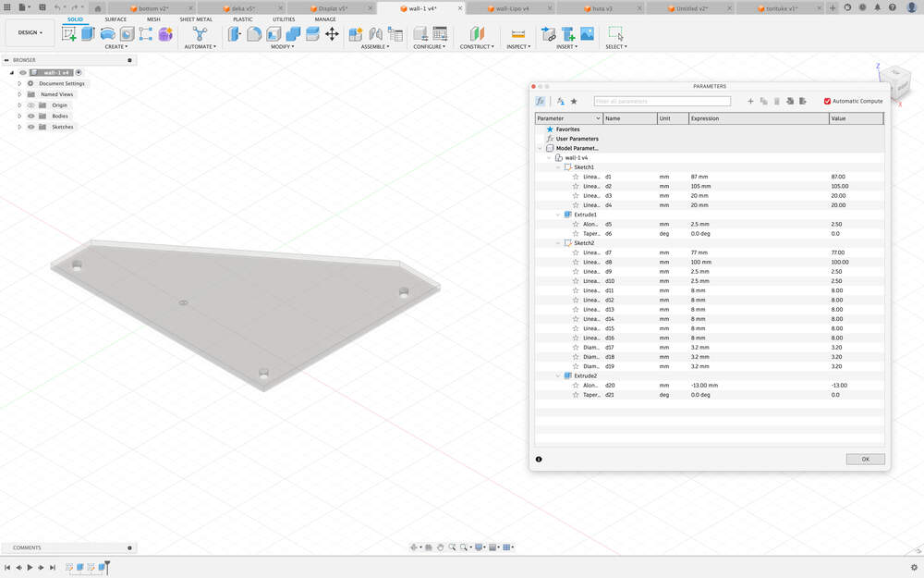Open the MODIFY dropdown menu
Viewport: 924px width, 578px height.
(282, 46)
